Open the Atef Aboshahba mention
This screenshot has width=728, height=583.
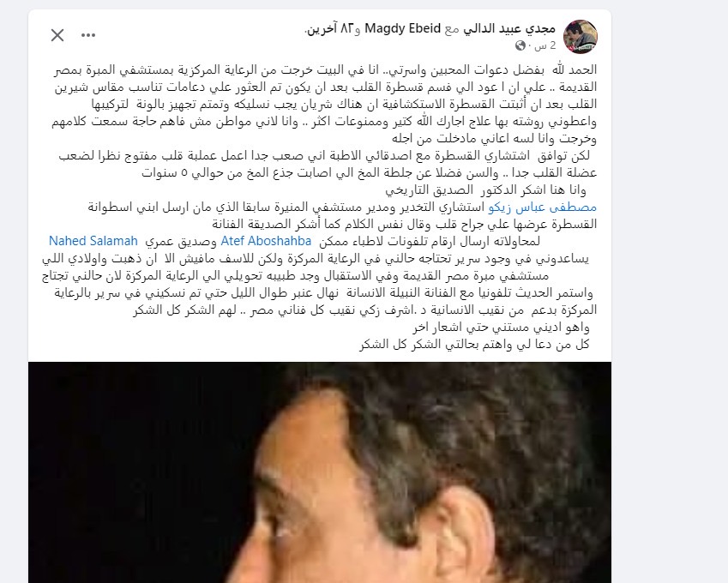(266, 241)
